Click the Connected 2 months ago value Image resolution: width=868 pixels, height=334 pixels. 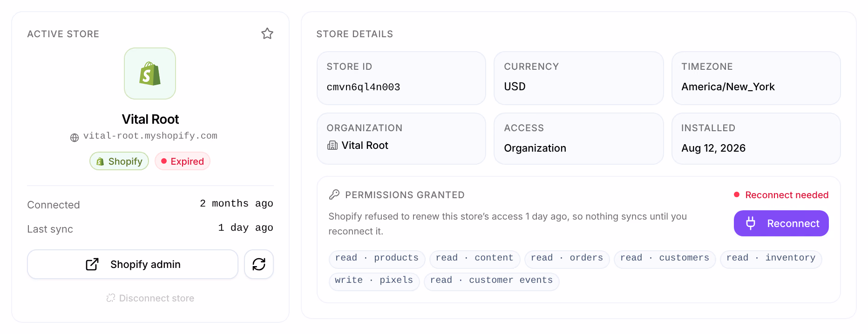(237, 203)
